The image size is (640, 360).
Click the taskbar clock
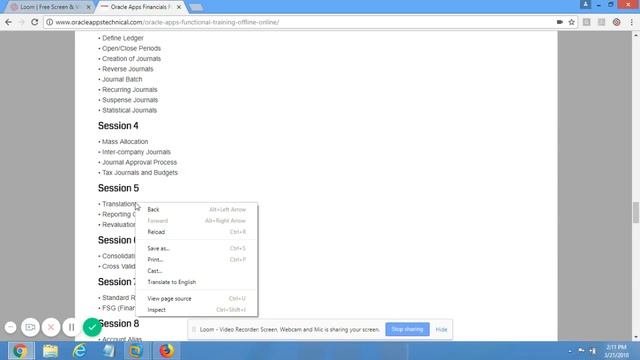[616, 351]
